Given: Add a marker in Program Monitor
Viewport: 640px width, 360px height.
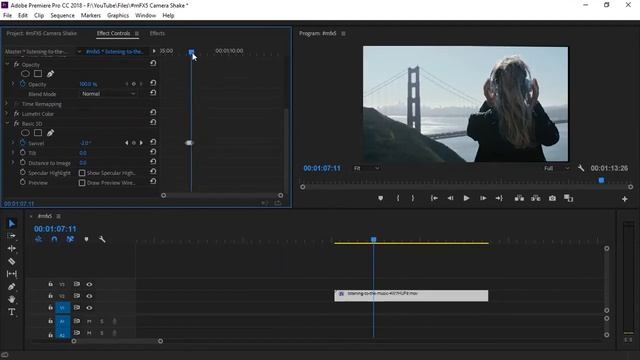Looking at the screenshot, I should (380, 198).
